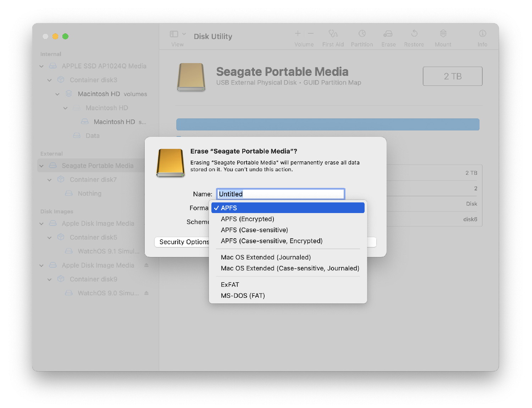Click the Erase toolbar icon
This screenshot has width=532, height=408.
click(x=388, y=34)
